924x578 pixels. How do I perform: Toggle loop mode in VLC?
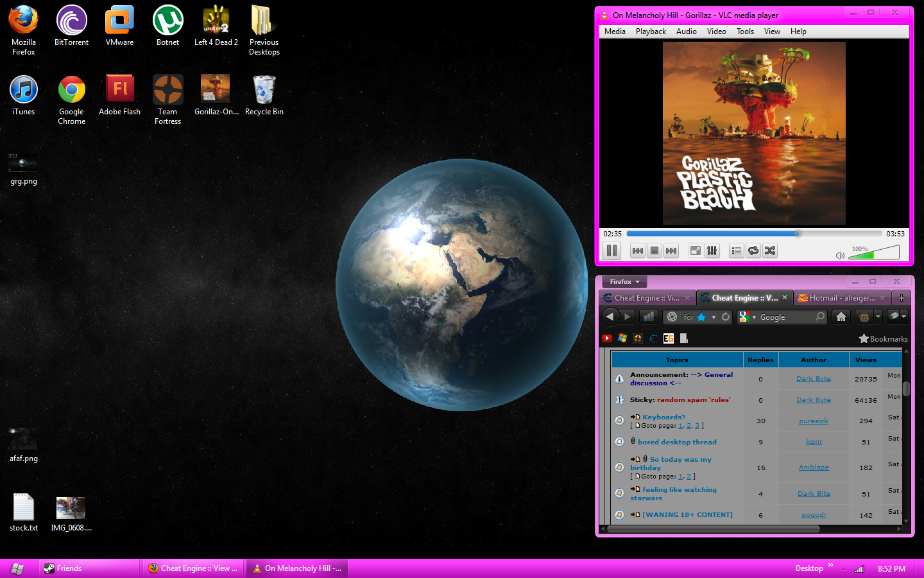(753, 250)
